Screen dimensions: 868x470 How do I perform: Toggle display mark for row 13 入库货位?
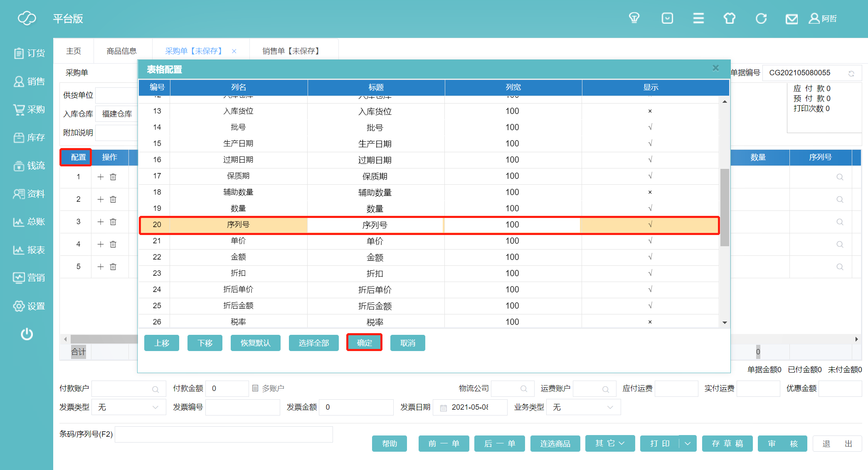coord(650,111)
